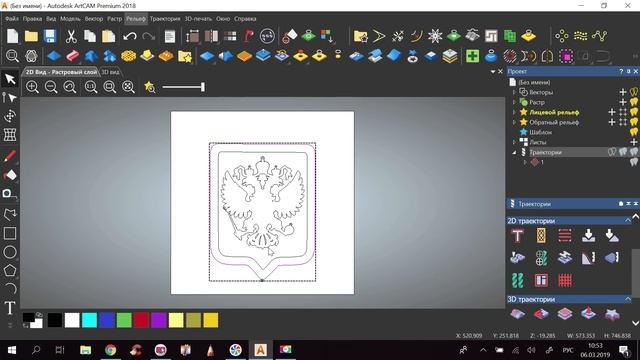Add a new vector layer with the plus
This screenshot has width=640, height=360.
pyautogui.click(x=623, y=92)
